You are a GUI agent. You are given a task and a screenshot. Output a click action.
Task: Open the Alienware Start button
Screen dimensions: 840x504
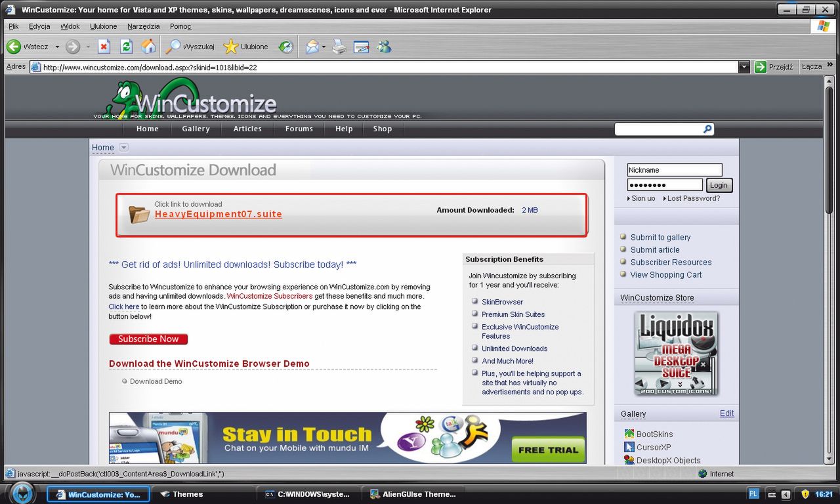pyautogui.click(x=22, y=493)
